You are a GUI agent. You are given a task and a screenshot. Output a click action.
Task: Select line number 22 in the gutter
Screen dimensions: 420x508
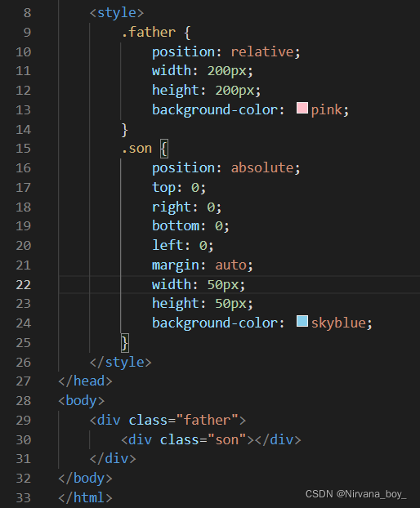click(24, 285)
